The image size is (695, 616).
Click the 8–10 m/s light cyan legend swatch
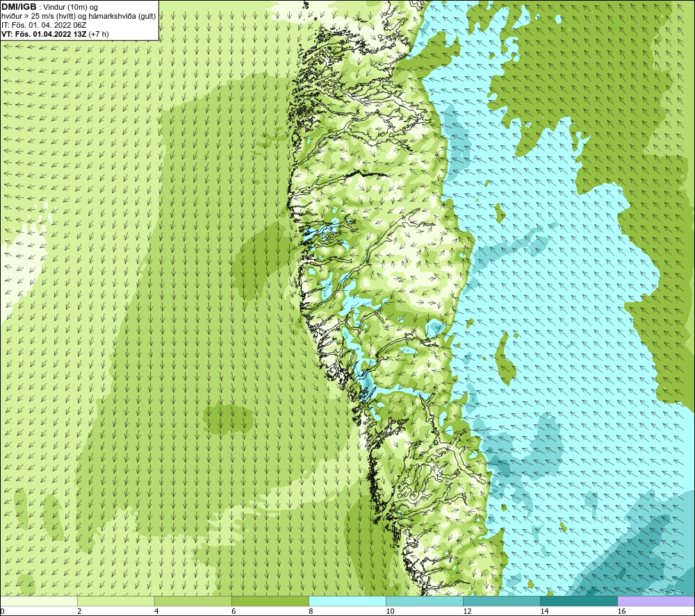point(347,601)
